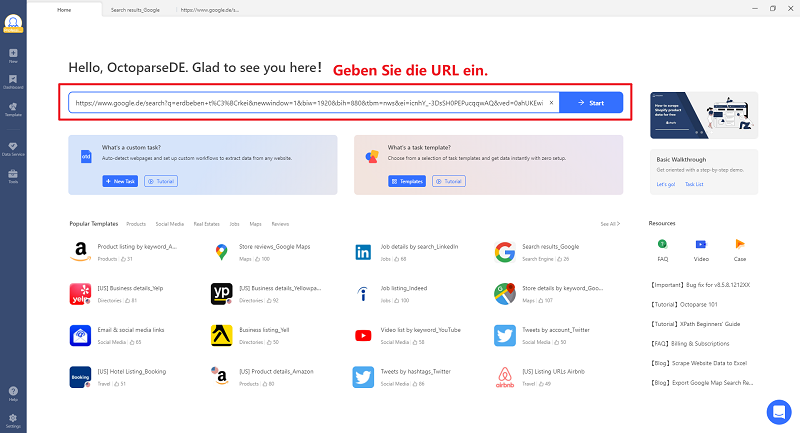Select the Store reviews_Google Maps template

click(262, 252)
